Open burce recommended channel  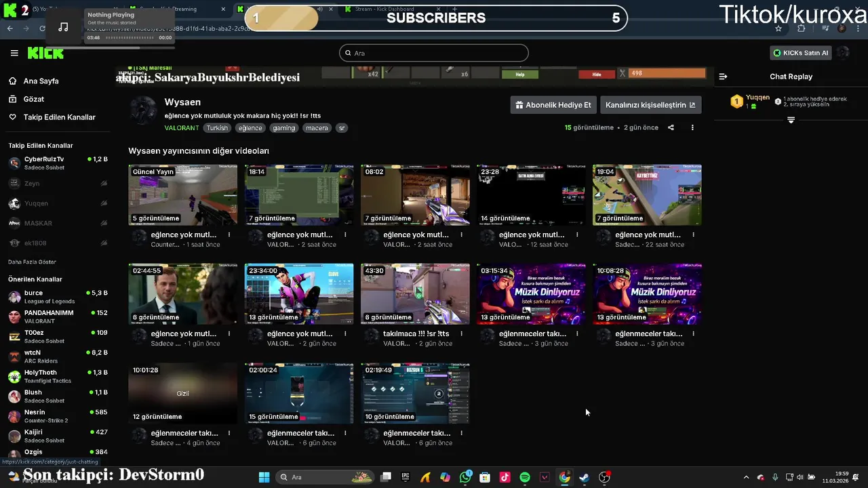(58, 297)
